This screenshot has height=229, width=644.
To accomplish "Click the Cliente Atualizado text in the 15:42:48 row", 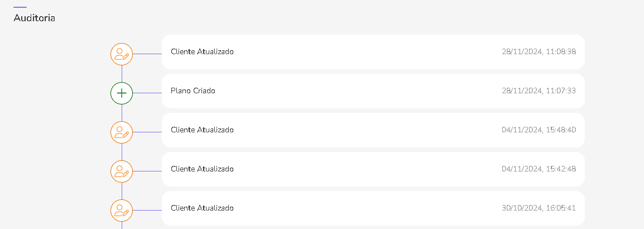I will point(202,169).
